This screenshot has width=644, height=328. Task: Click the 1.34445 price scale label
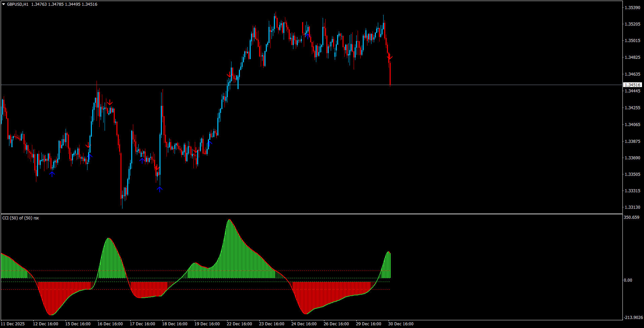coord(633,91)
